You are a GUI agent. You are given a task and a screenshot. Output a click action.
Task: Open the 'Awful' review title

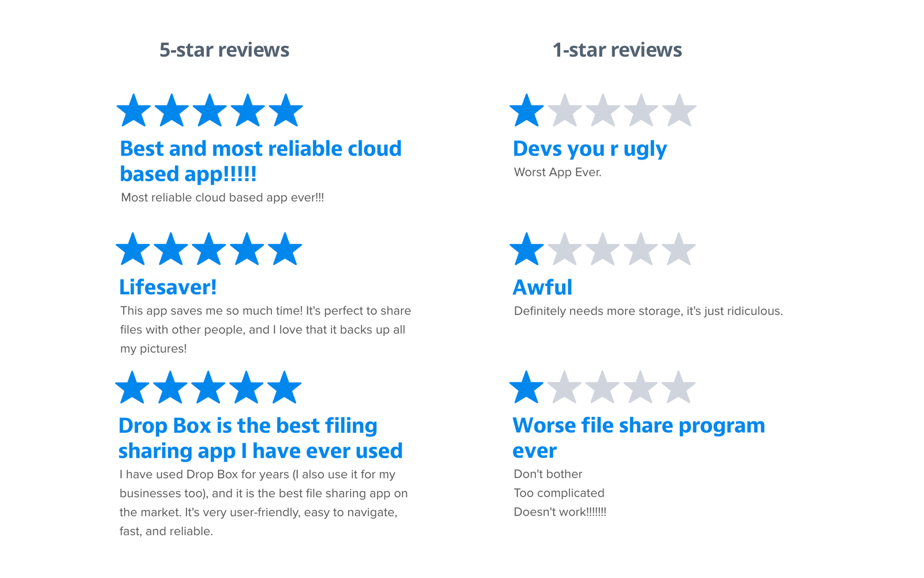pos(543,287)
